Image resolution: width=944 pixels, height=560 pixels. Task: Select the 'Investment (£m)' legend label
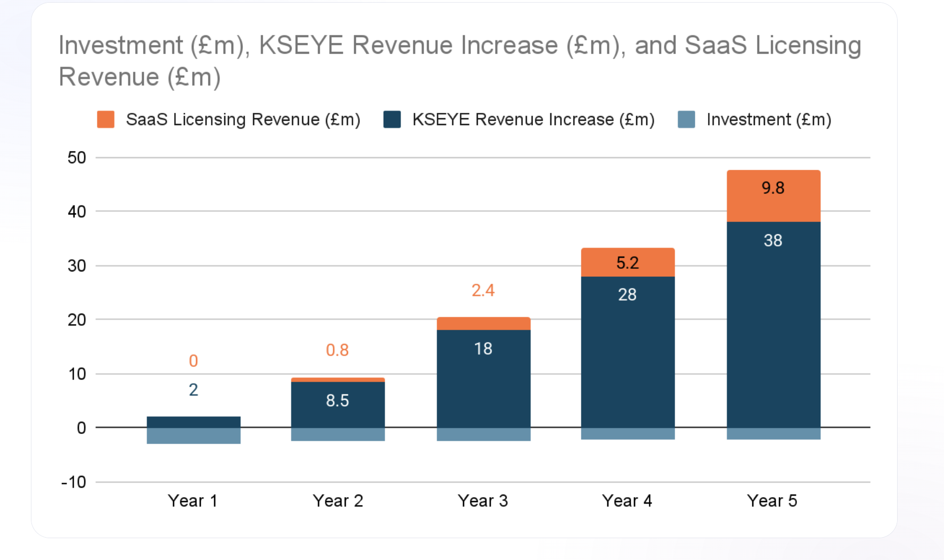tap(769, 119)
